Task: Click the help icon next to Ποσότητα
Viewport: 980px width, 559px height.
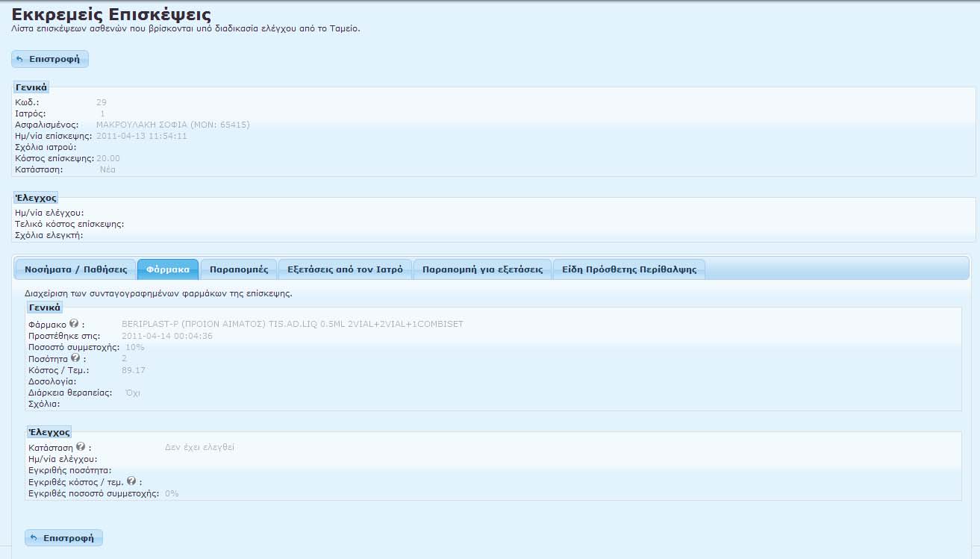Action: [x=74, y=358]
